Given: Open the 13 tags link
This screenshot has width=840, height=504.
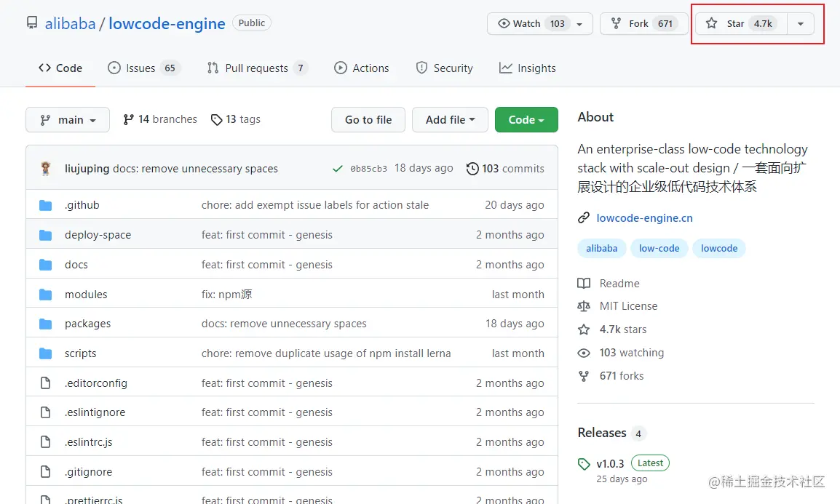Looking at the screenshot, I should 236,119.
